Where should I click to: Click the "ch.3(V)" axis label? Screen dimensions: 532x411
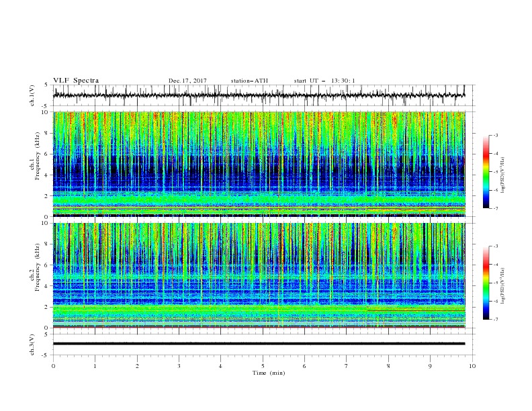[32, 345]
